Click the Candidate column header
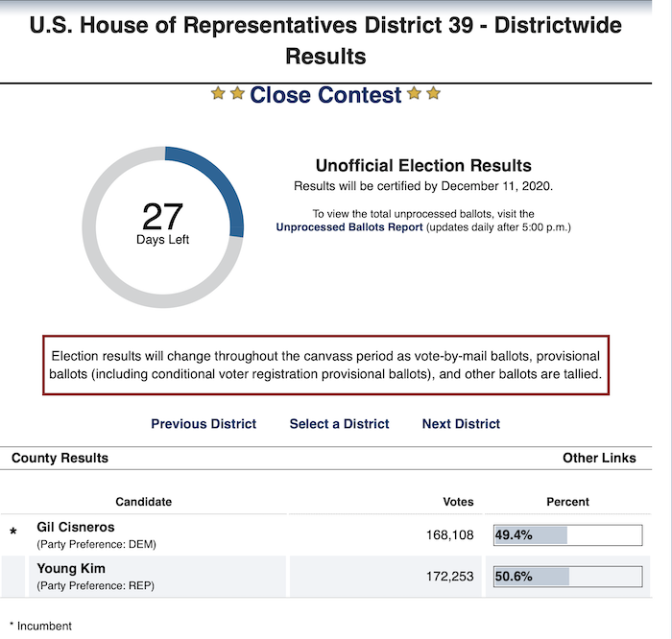The width and height of the screenshot is (672, 639). coord(144,502)
